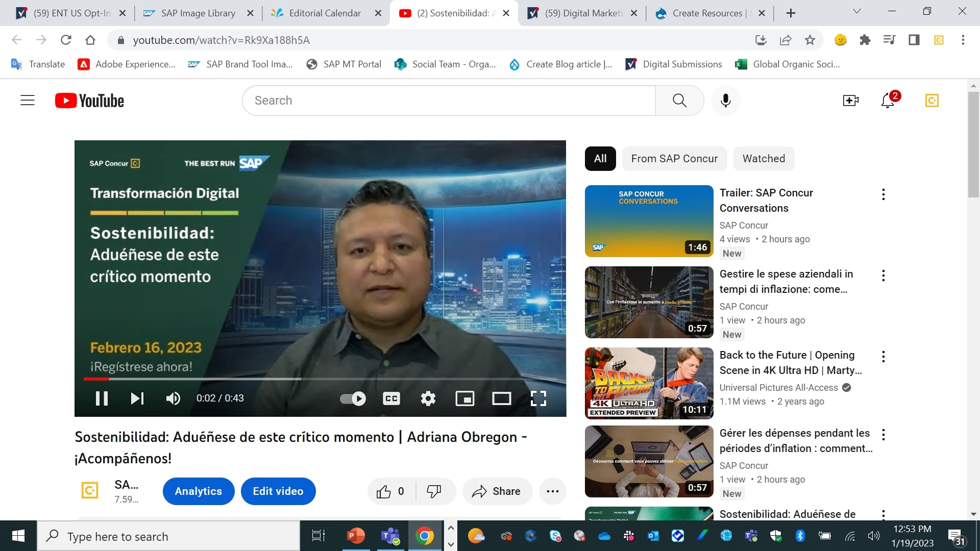The width and height of the screenshot is (980, 551).
Task: Open Task View on the taskbar
Action: click(318, 536)
